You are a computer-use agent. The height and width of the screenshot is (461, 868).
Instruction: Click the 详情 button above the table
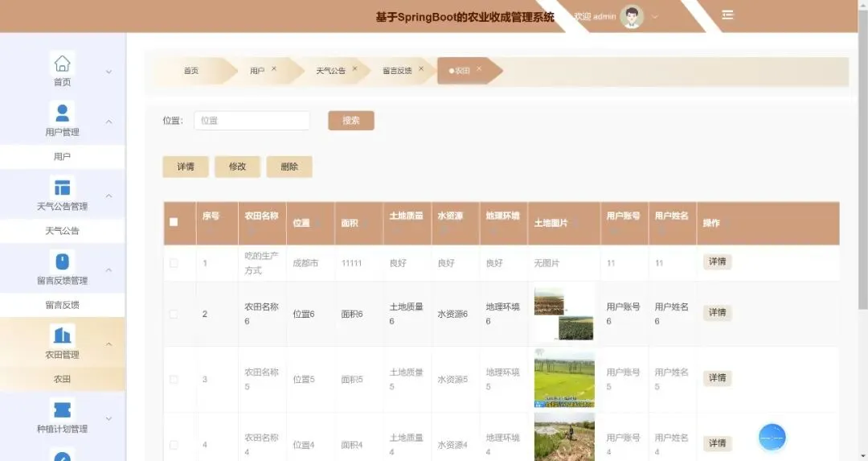pos(186,167)
